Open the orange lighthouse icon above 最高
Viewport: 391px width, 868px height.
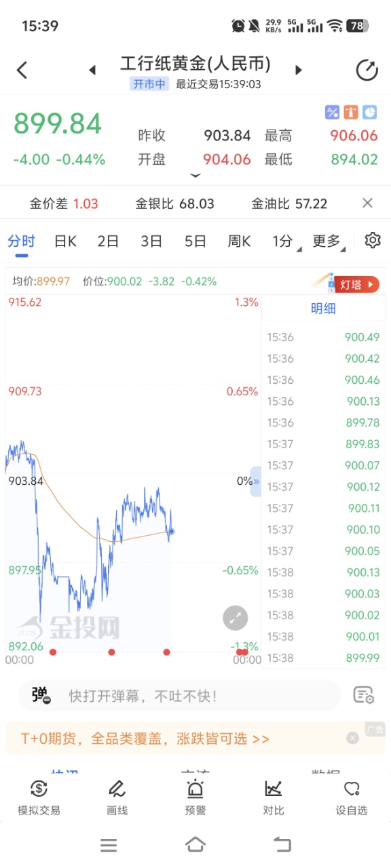(x=350, y=112)
